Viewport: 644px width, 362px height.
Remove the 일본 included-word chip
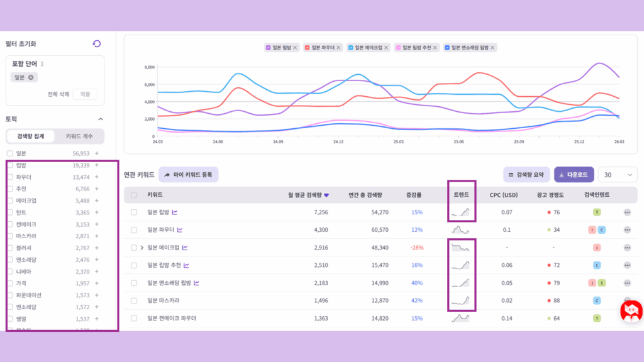(x=31, y=77)
